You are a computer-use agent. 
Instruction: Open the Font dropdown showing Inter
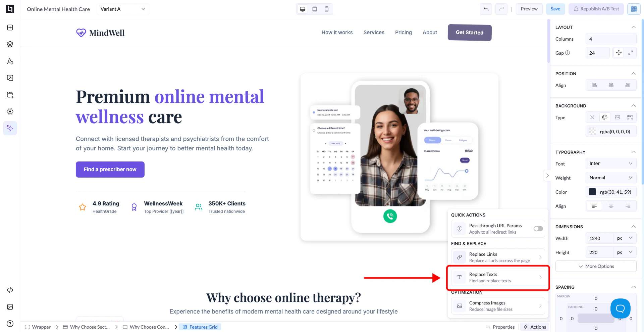[611, 163]
